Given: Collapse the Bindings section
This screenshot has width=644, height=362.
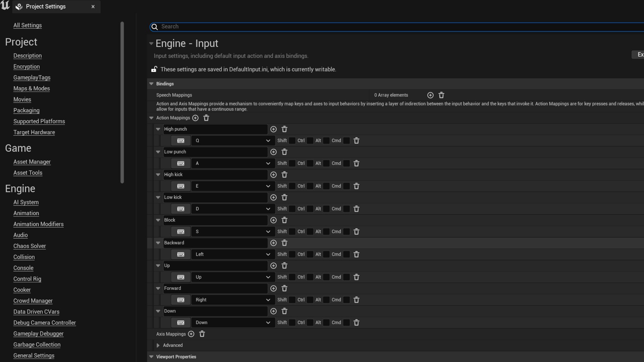Looking at the screenshot, I should click(x=151, y=83).
